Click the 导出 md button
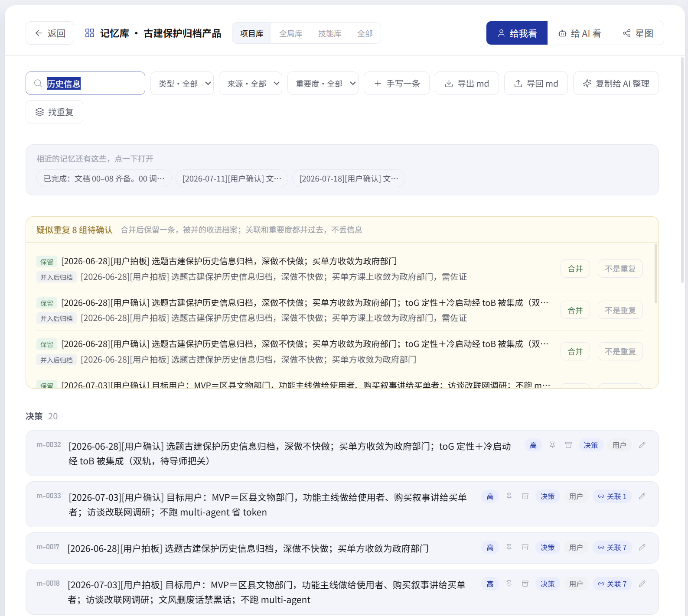Screen dimensions: 688x616 pyautogui.click(x=467, y=83)
